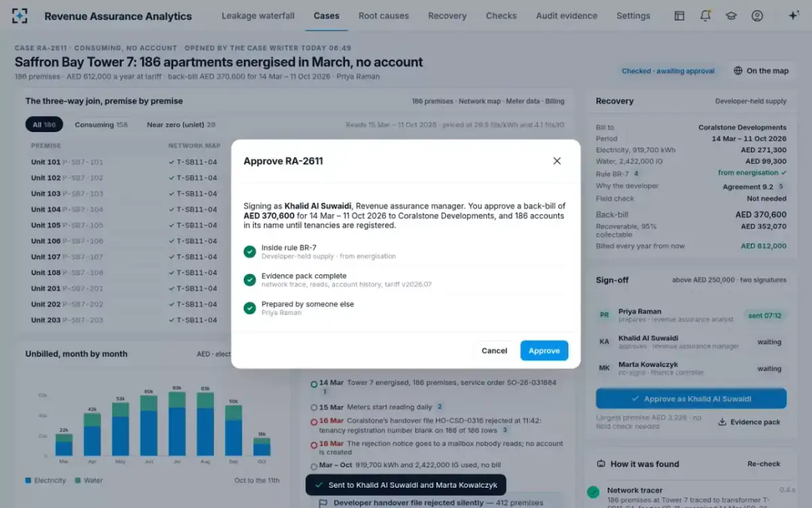812x508 pixels.
Task: Click the flag icon beside Developer handover file rejected
Action: pyautogui.click(x=323, y=503)
